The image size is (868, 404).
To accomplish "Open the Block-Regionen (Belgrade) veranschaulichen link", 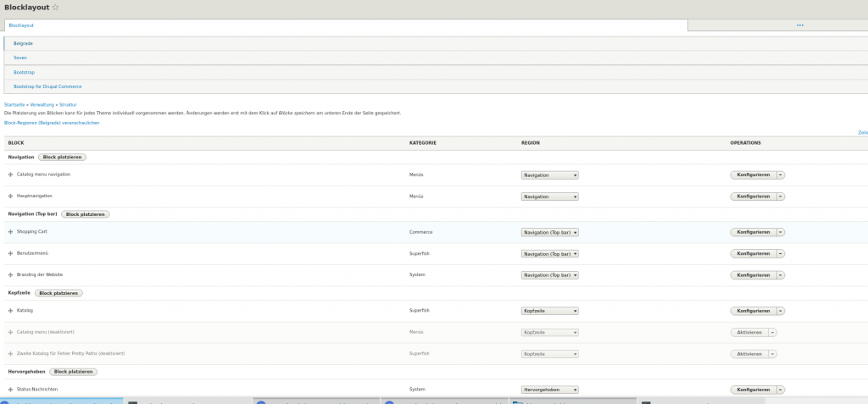I will coord(52,123).
